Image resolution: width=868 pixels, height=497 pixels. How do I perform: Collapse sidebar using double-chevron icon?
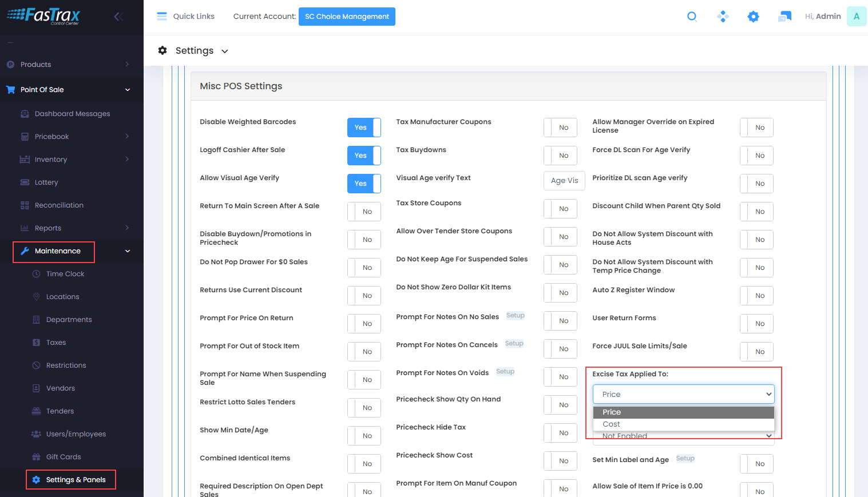(118, 17)
